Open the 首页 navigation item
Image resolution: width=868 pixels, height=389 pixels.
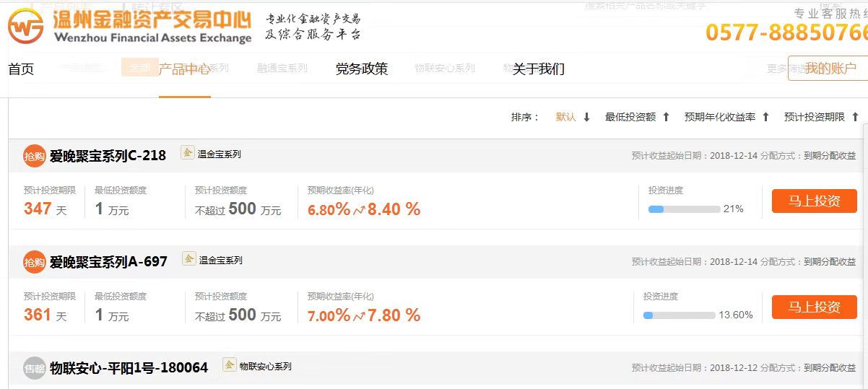21,69
